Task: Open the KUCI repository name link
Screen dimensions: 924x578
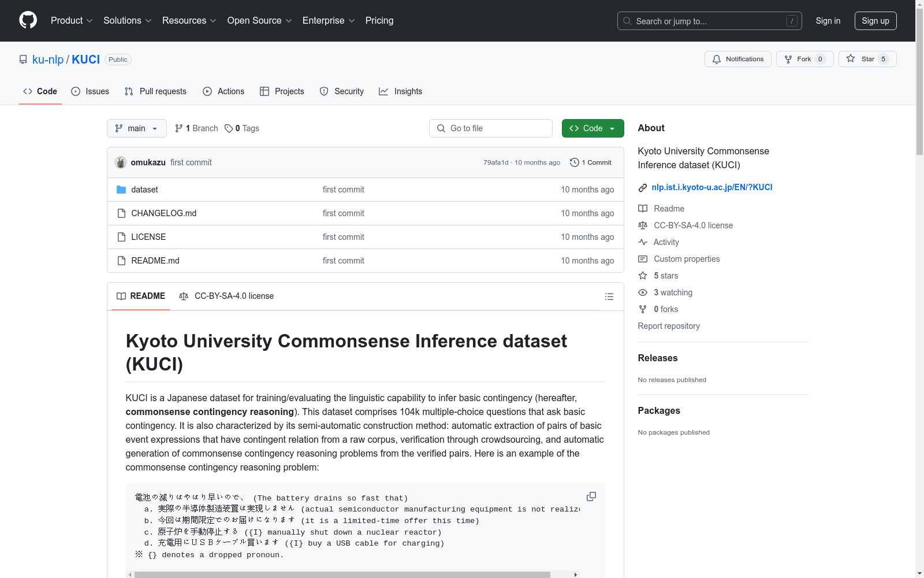Action: click(85, 60)
